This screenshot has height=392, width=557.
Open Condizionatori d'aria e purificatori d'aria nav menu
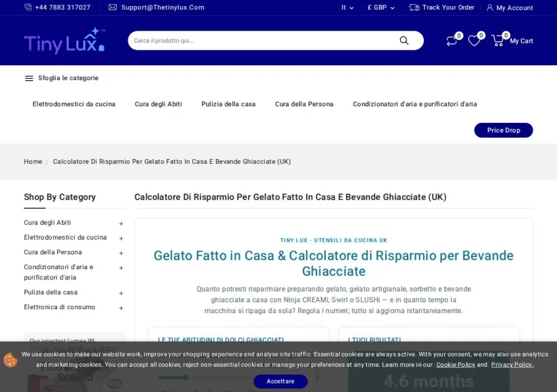click(x=414, y=104)
